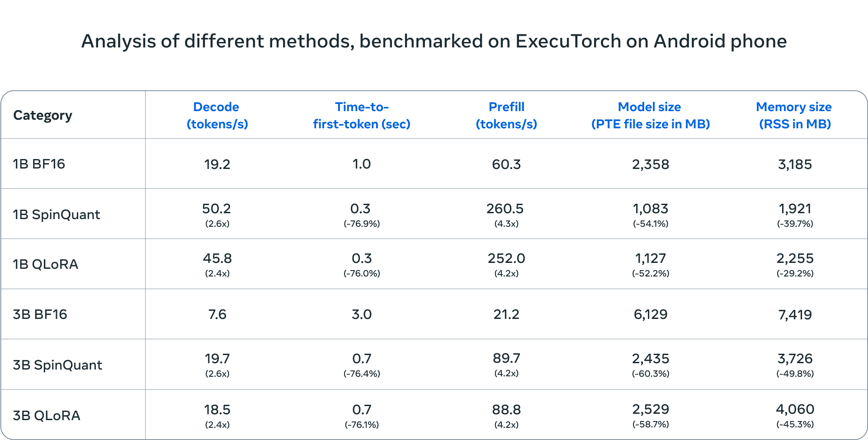This screenshot has height=440, width=868.
Task: Select the Memory size (RSS in MB) header
Action: [794, 115]
